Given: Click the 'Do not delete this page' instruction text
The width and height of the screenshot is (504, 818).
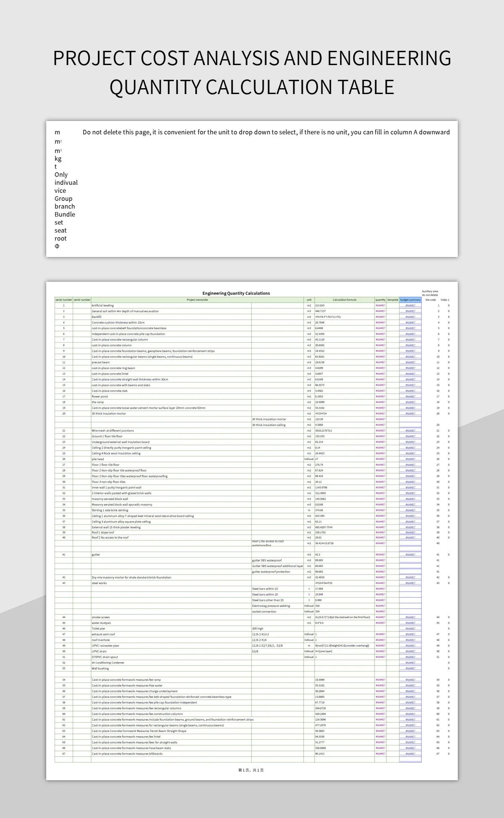Looking at the screenshot, I should 266,132.
